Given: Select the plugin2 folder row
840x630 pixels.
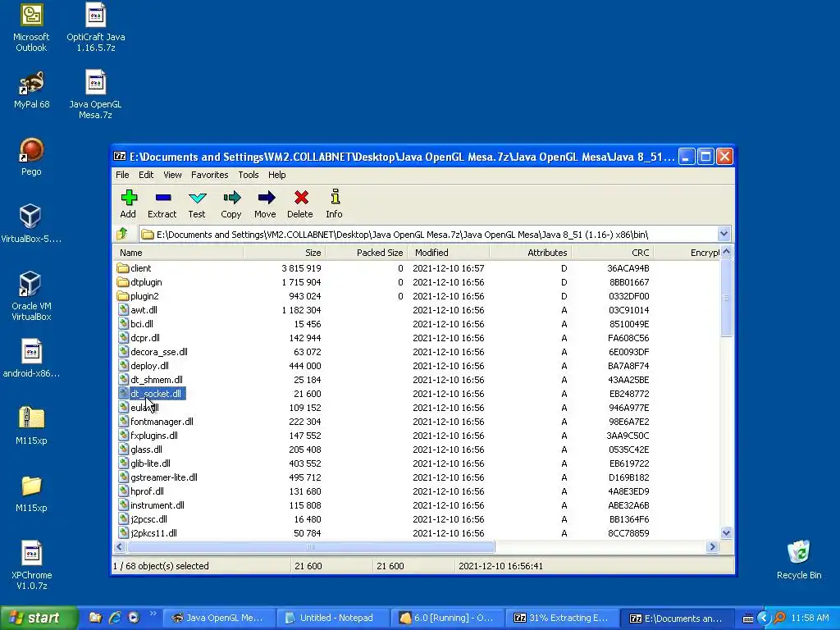Looking at the screenshot, I should [418, 295].
